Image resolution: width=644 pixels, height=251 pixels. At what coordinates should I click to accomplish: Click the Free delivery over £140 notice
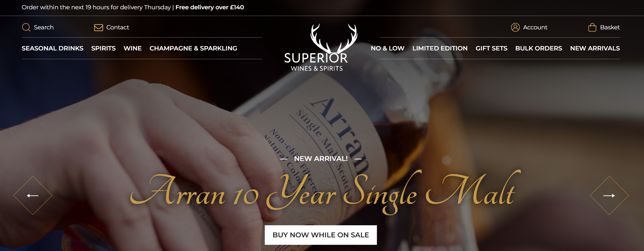point(210,7)
